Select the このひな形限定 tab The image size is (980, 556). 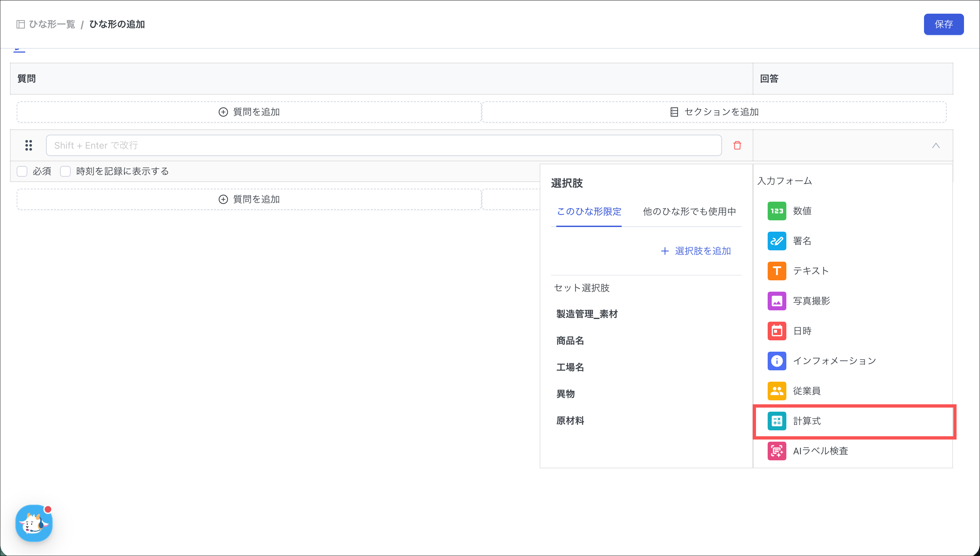589,212
